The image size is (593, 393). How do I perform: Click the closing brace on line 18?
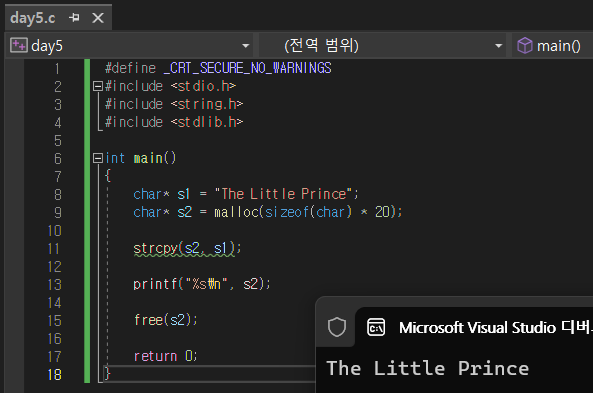[108, 374]
